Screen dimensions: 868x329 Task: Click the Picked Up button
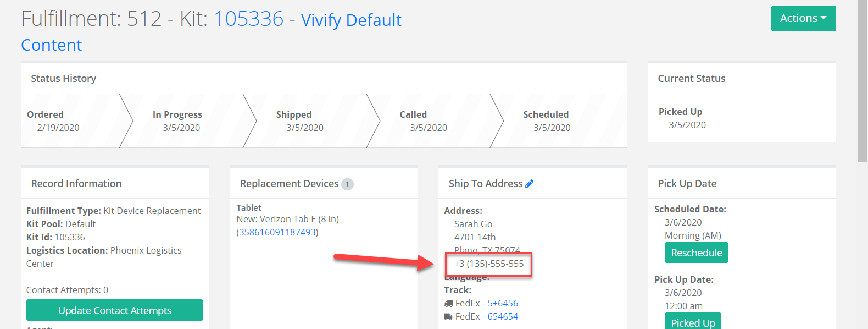point(693,321)
